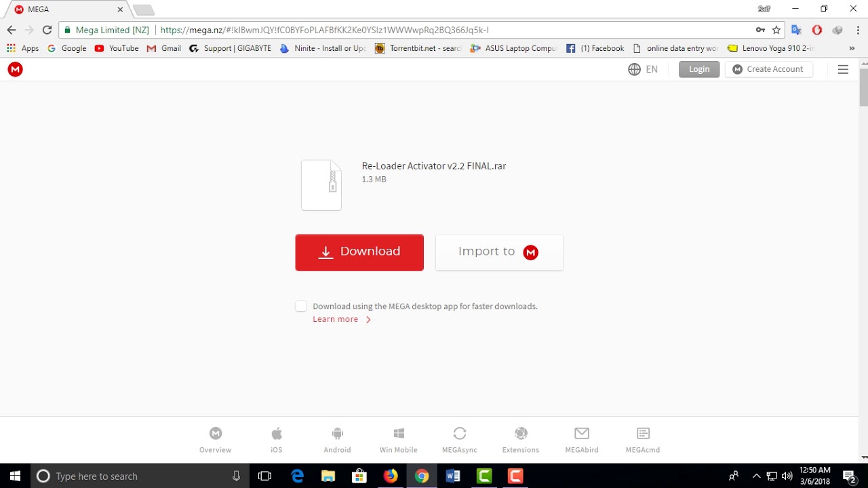Image resolution: width=868 pixels, height=488 pixels.
Task: Open the YouTube bookmark
Action: click(x=117, y=48)
